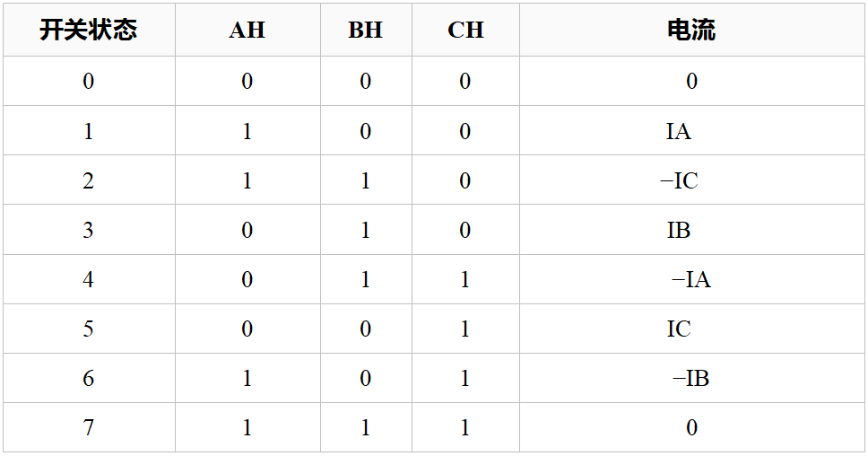Select the CH value in state 5 row
868x456 pixels.
coord(465,329)
